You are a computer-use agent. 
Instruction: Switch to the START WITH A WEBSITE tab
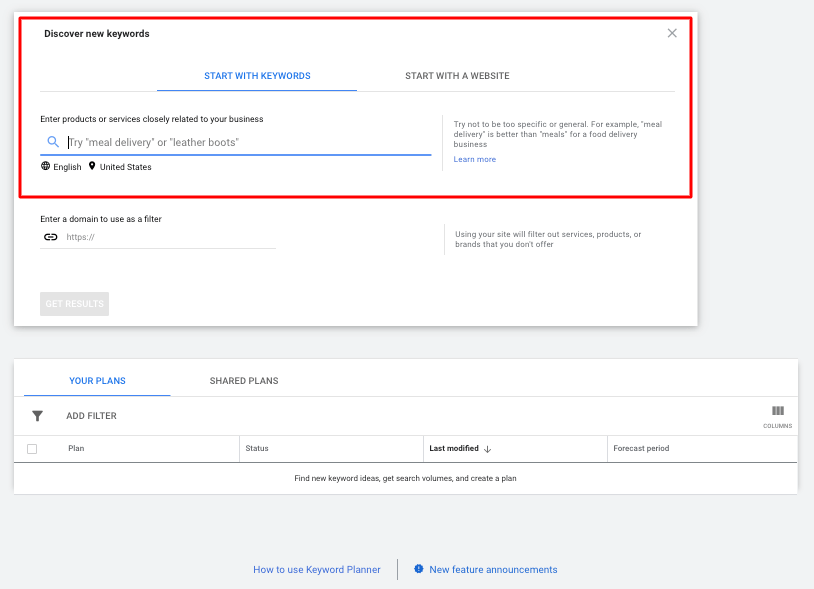(457, 76)
